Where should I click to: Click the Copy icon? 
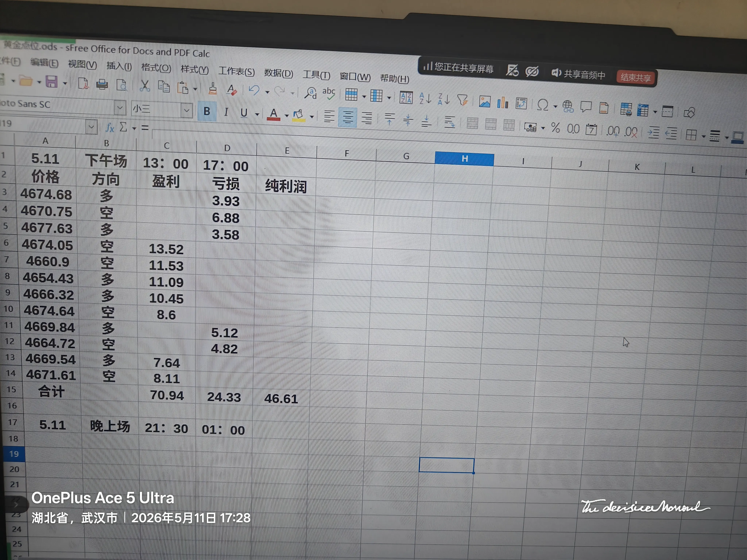point(164,87)
